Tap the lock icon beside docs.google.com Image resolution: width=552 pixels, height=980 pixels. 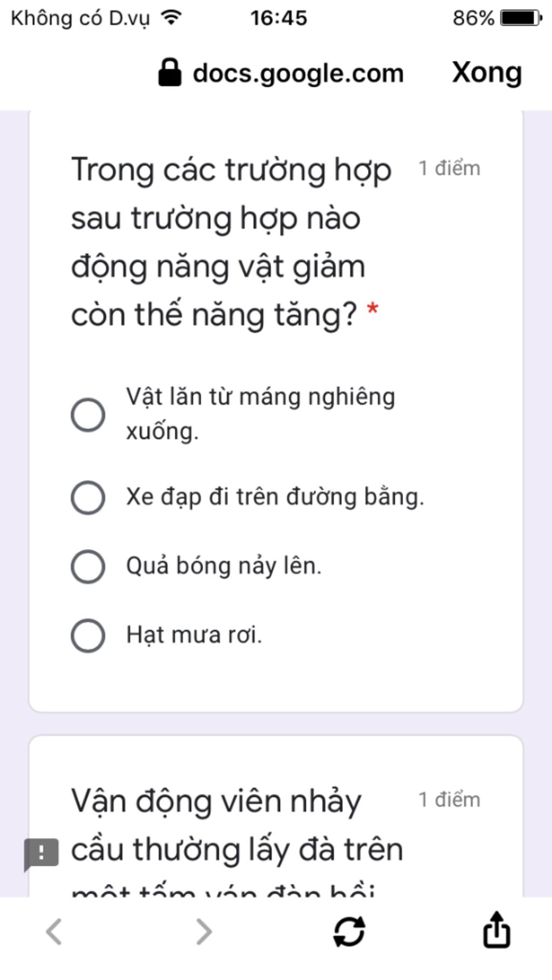(169, 72)
